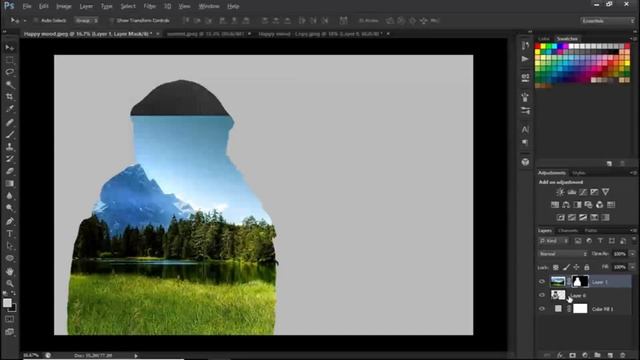
Task: Delete layer trash icon
Action: click(x=622, y=356)
